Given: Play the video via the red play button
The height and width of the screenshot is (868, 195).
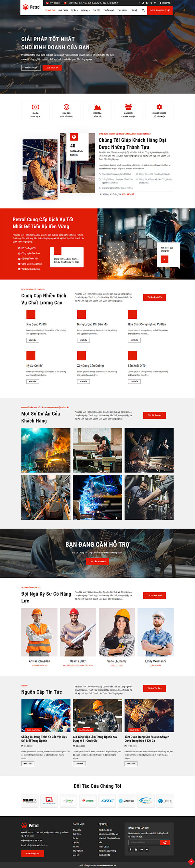Looking at the screenshot, I should (164, 259).
